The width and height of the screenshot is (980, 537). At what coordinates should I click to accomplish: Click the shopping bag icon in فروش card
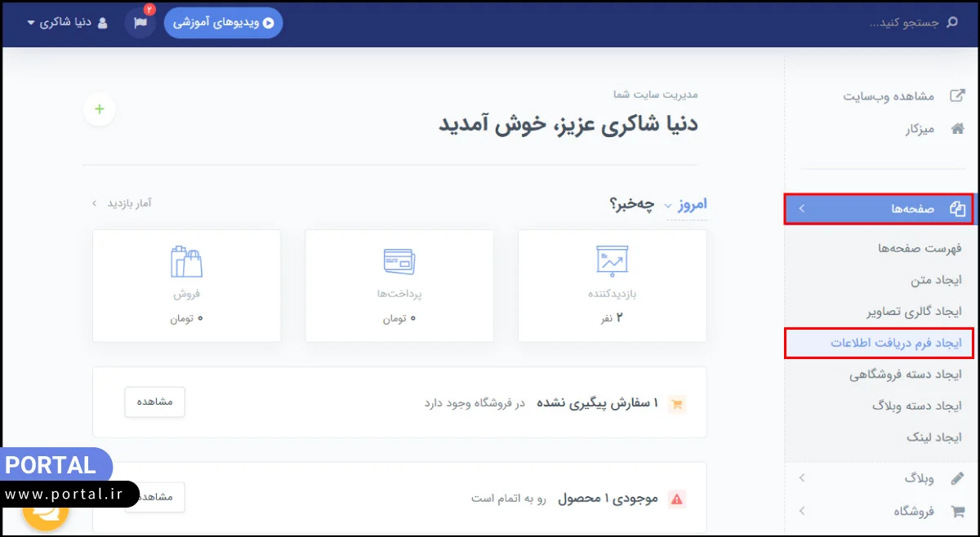pyautogui.click(x=186, y=263)
